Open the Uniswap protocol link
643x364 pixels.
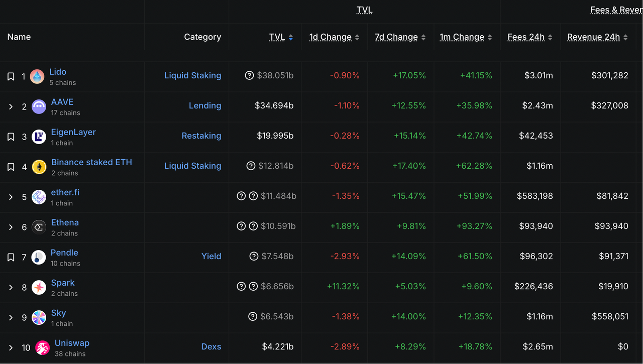pyautogui.click(x=72, y=343)
